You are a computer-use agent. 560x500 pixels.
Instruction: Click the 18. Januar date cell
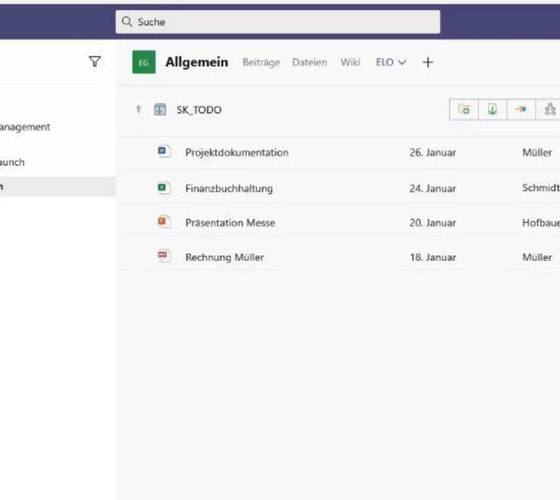click(x=432, y=257)
